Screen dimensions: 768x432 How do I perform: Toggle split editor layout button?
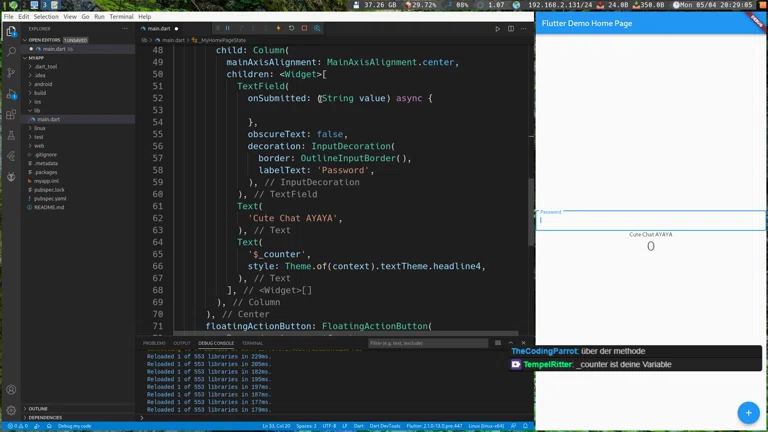click(x=510, y=29)
